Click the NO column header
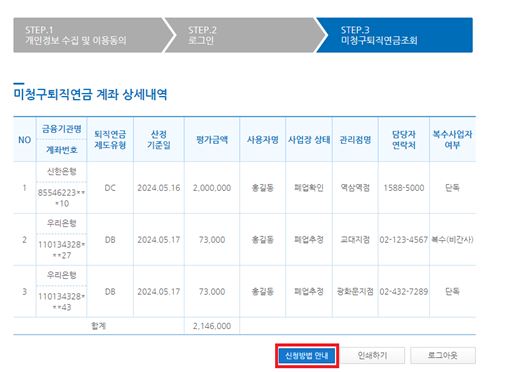Image resolution: width=506 pixels, height=372 pixels. (25, 140)
